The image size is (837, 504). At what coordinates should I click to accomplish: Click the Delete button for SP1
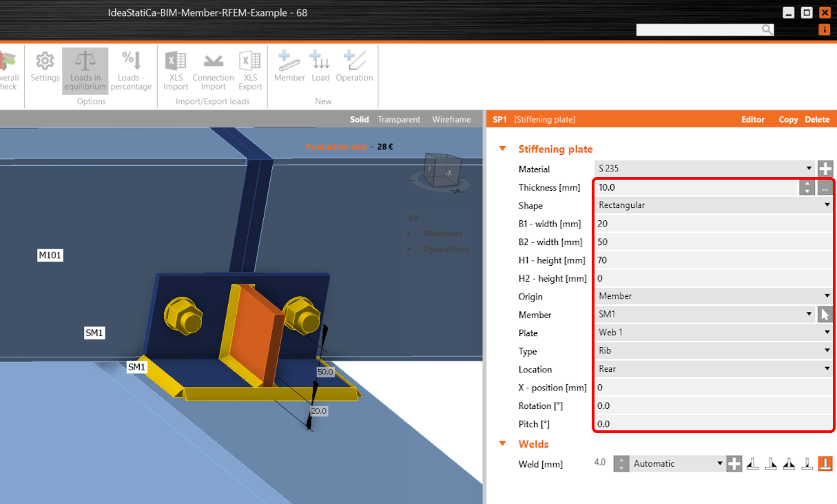[817, 120]
